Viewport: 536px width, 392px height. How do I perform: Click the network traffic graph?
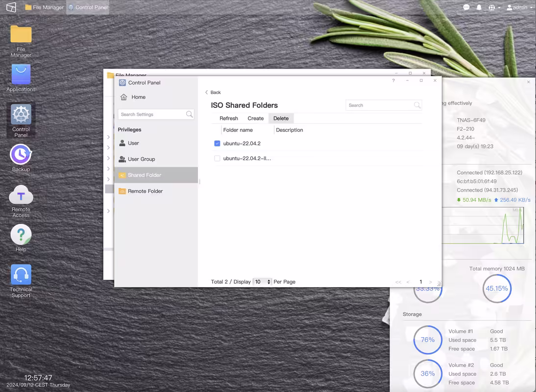(x=483, y=225)
